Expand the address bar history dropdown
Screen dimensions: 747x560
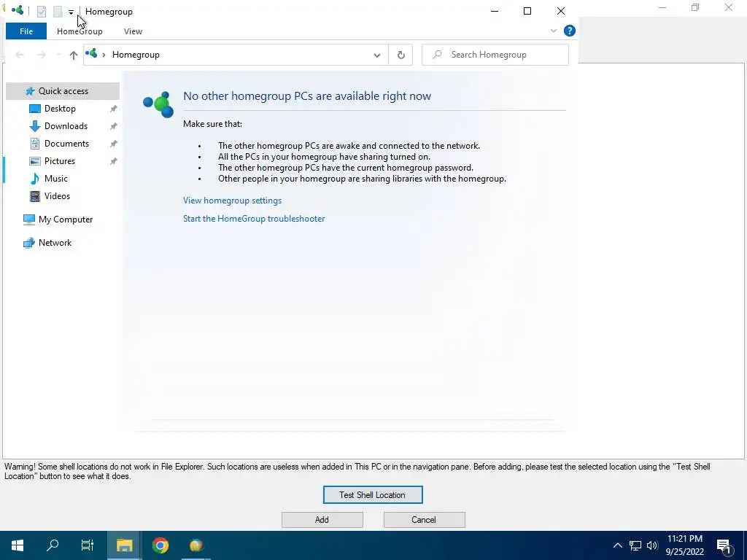pyautogui.click(x=377, y=55)
